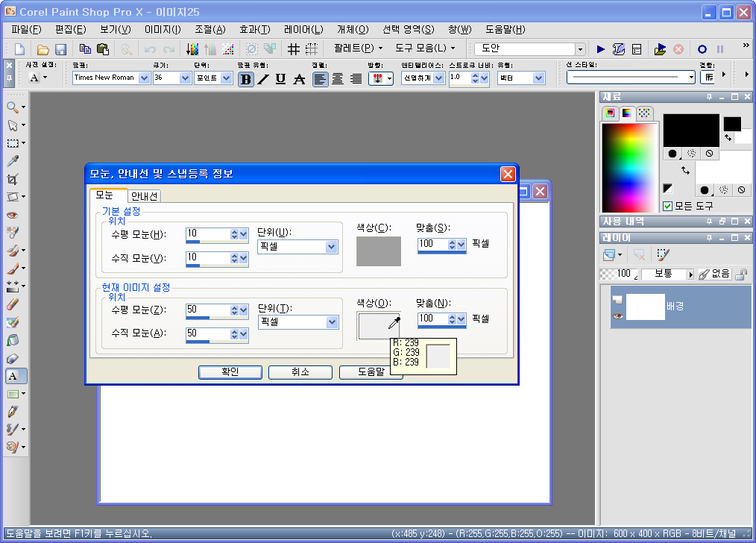Select the 배경 layer thumbnail

645,307
